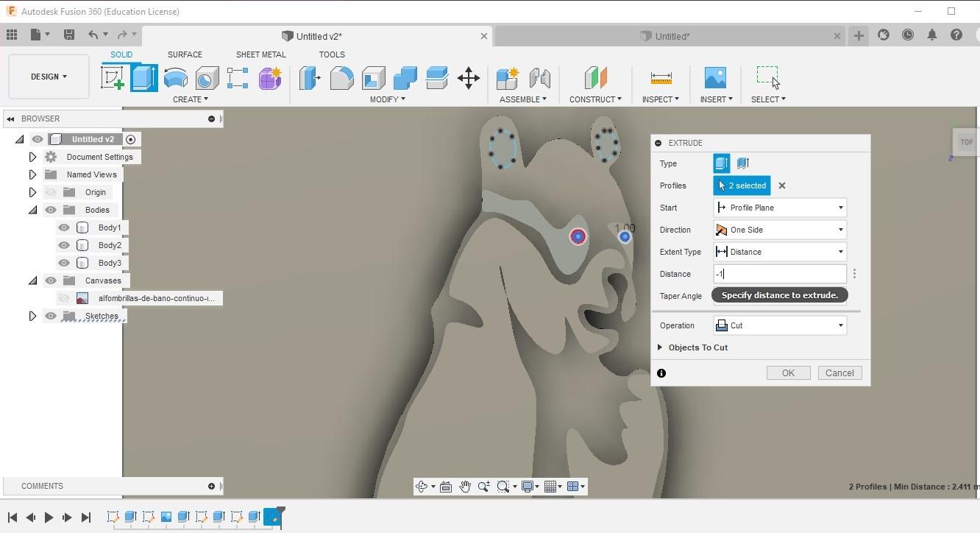Open the Notifications bell
Viewport: 980px width, 533px height.
pyautogui.click(x=932, y=35)
